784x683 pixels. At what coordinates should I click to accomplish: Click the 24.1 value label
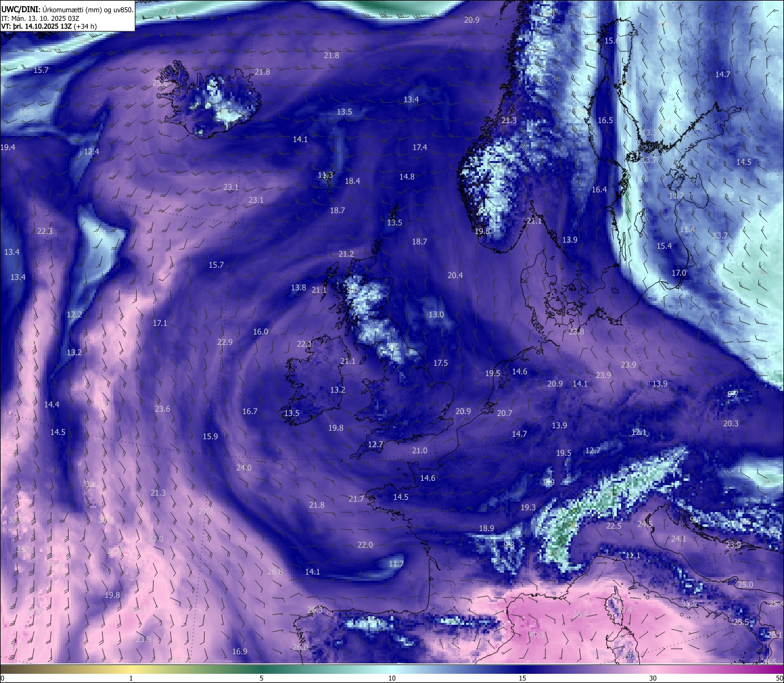click(679, 539)
